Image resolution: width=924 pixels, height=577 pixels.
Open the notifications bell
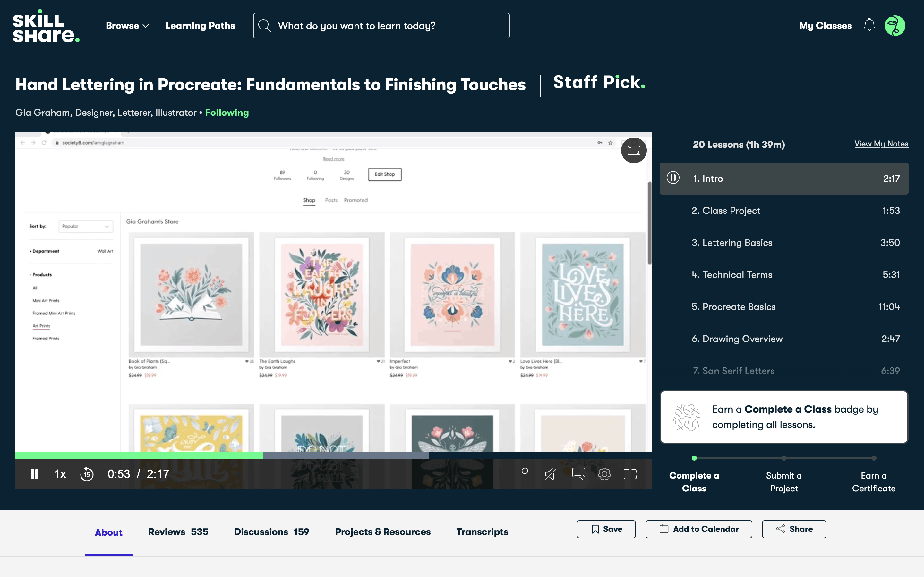(869, 26)
